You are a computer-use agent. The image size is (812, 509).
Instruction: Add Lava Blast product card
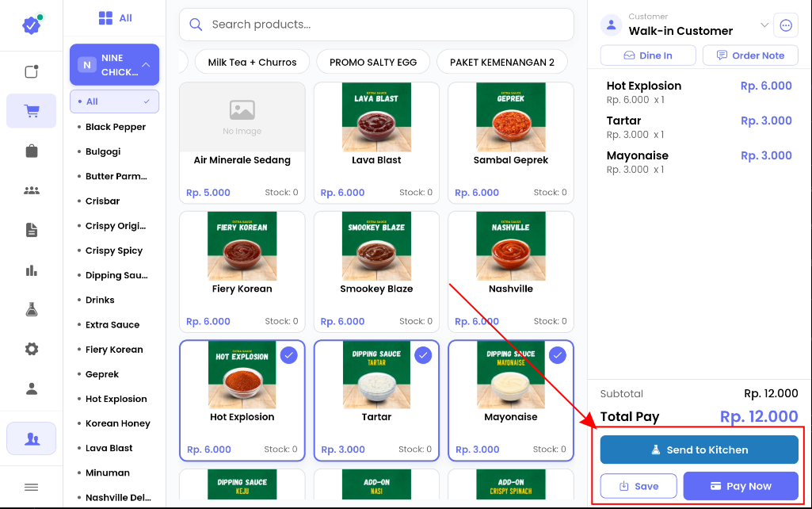(376, 143)
